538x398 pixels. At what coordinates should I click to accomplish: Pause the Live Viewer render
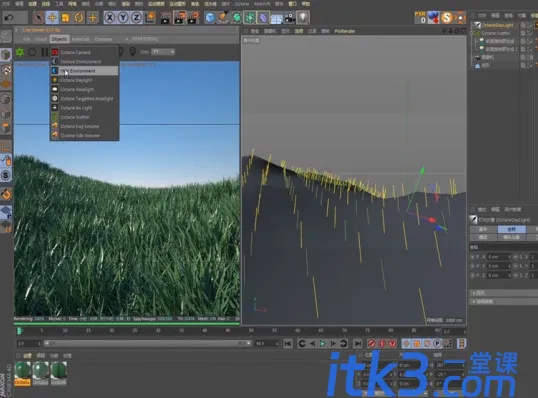click(44, 52)
